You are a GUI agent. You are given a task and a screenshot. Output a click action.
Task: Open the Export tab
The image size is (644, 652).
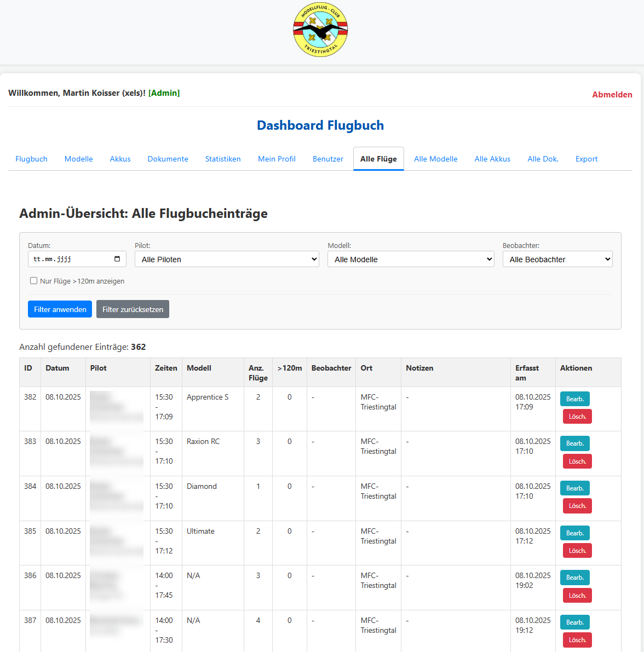click(586, 159)
